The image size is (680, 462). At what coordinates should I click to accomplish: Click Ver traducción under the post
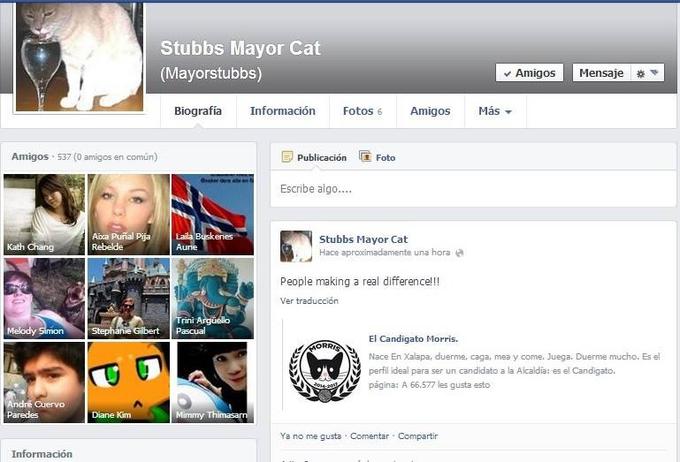coord(309,301)
